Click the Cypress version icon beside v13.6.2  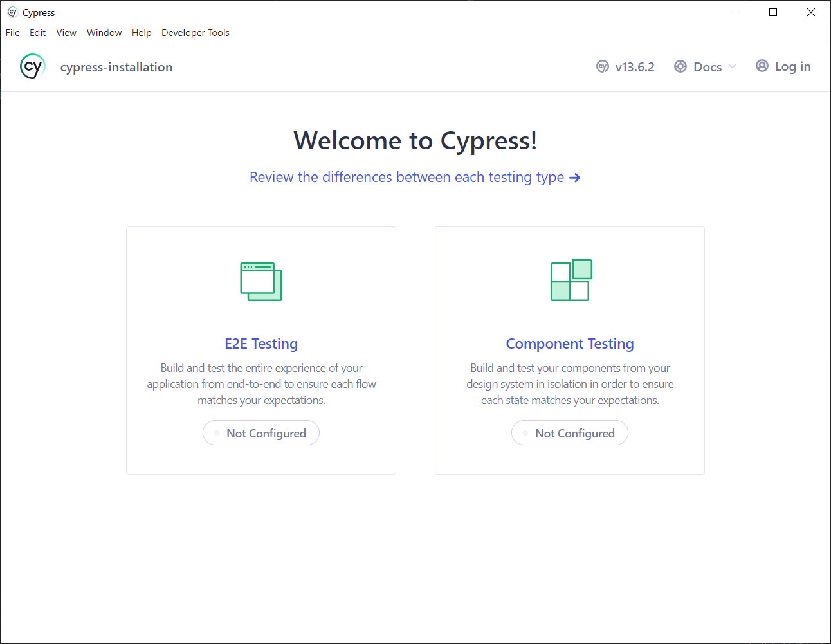[603, 66]
